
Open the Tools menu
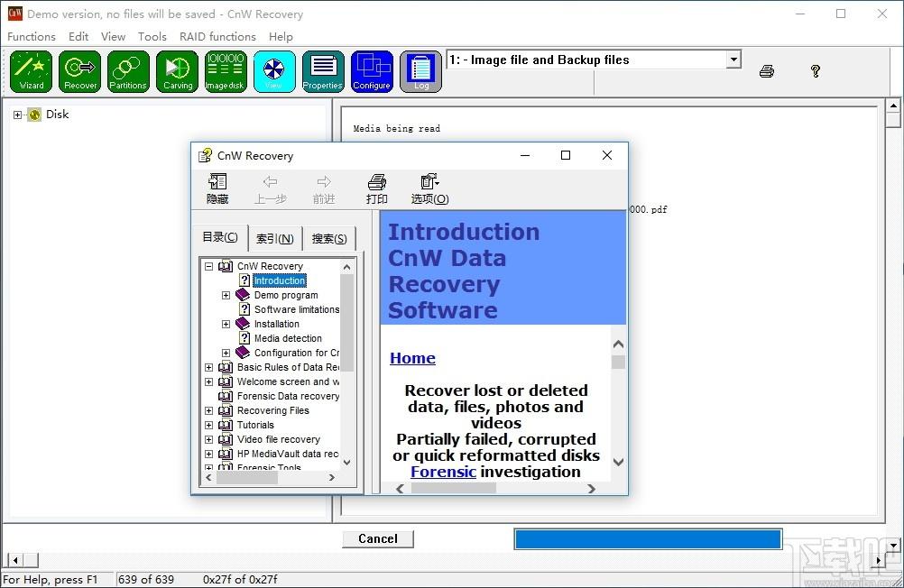(152, 36)
